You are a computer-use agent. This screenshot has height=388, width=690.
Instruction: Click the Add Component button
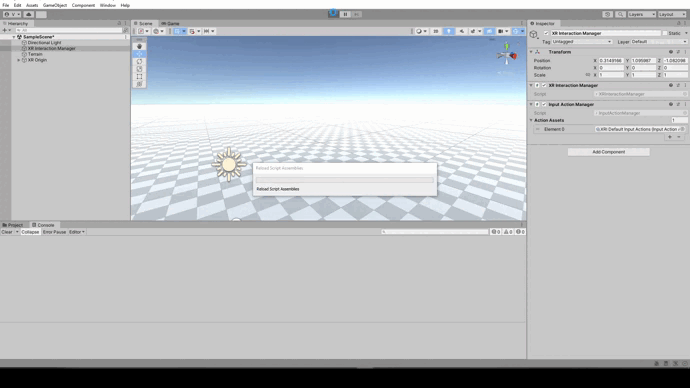click(x=609, y=152)
